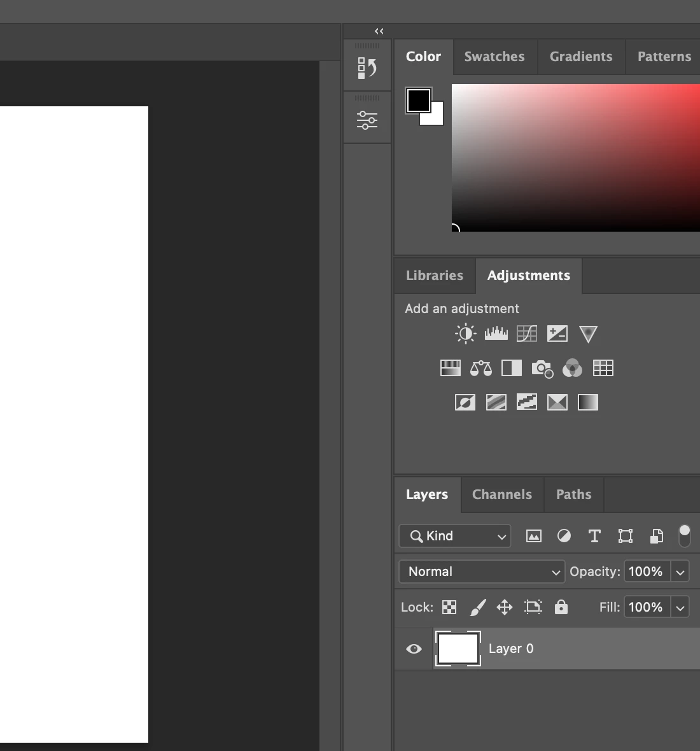
Task: Open the History panel icon
Action: (x=367, y=68)
